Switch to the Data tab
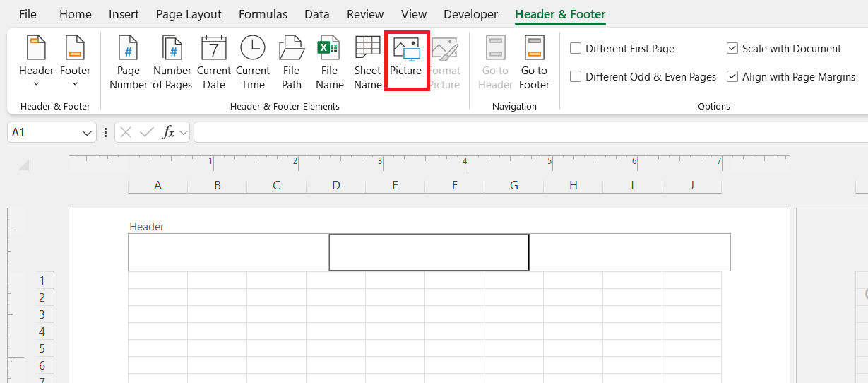 point(317,14)
